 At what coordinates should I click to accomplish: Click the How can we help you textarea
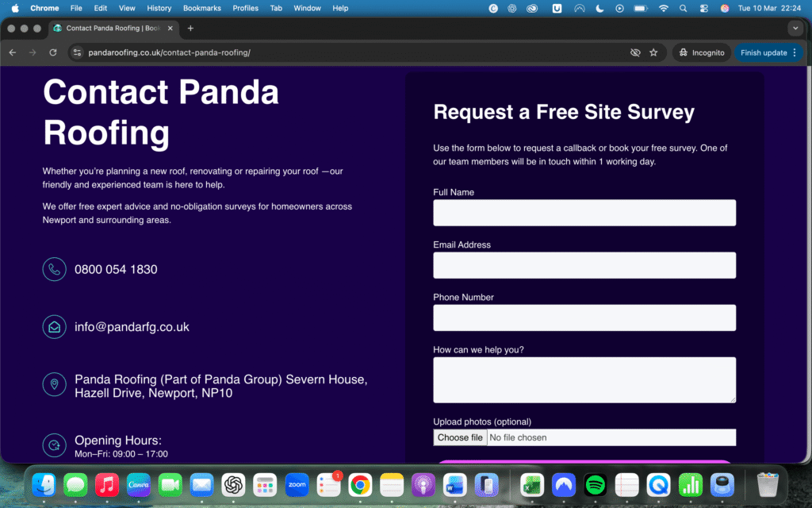584,379
